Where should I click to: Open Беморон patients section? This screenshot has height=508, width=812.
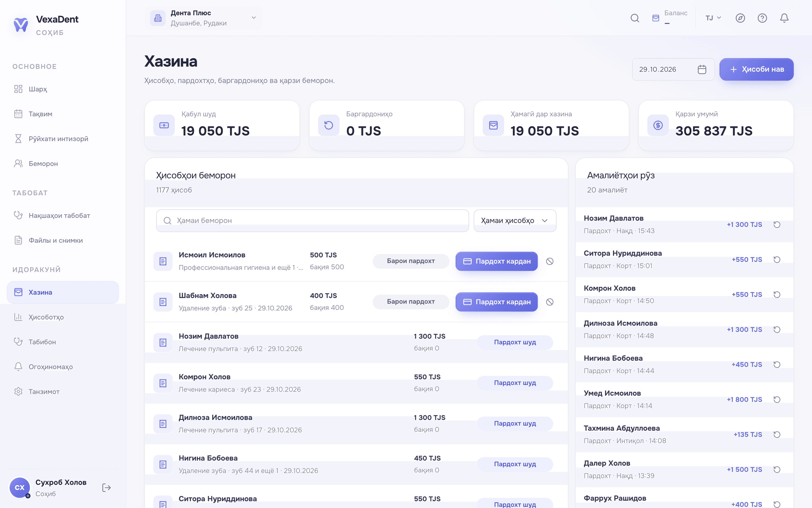click(63, 164)
